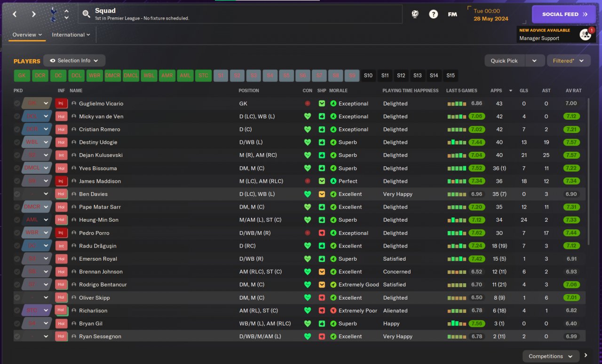Sort by the MORALE column header
The image size is (602, 364).
[x=338, y=91]
